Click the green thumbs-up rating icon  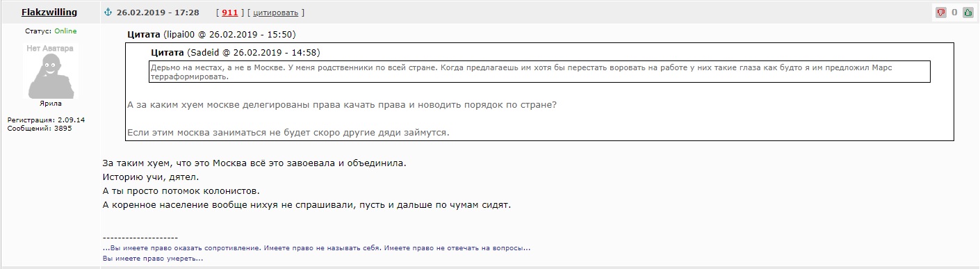tap(968, 13)
